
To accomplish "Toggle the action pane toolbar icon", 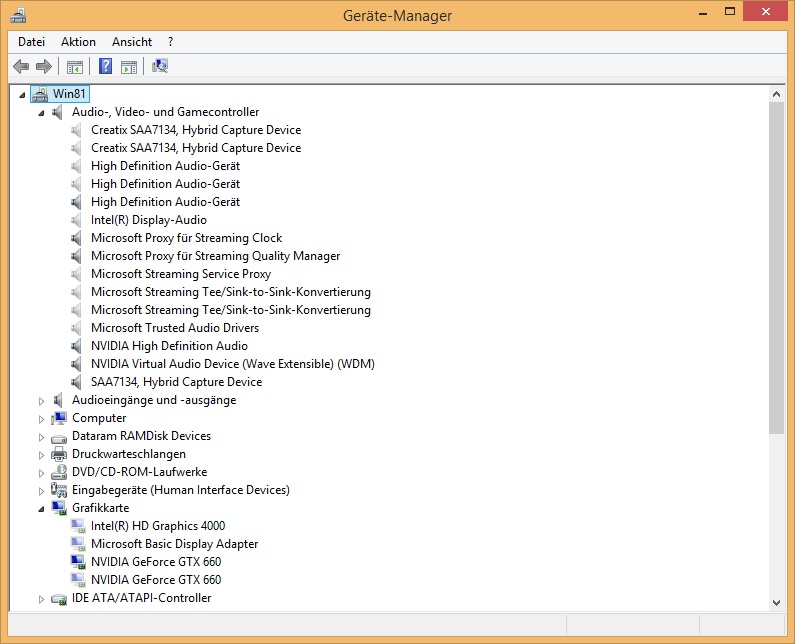I will (x=129, y=66).
